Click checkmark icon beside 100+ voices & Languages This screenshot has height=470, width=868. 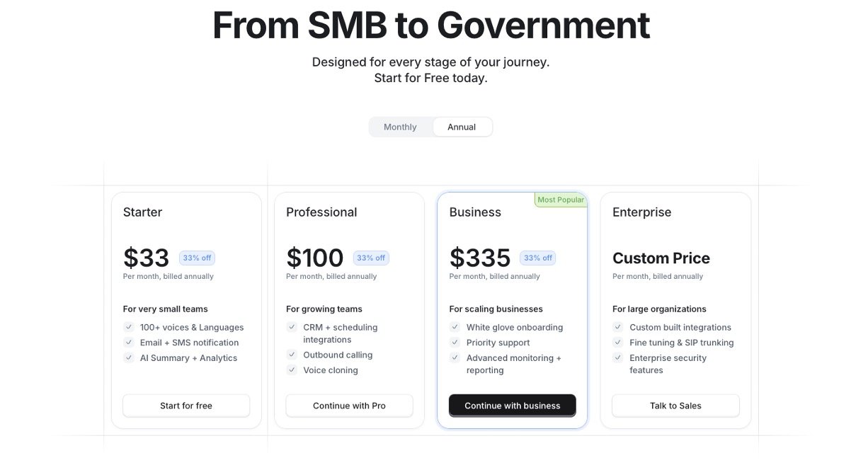tap(129, 327)
